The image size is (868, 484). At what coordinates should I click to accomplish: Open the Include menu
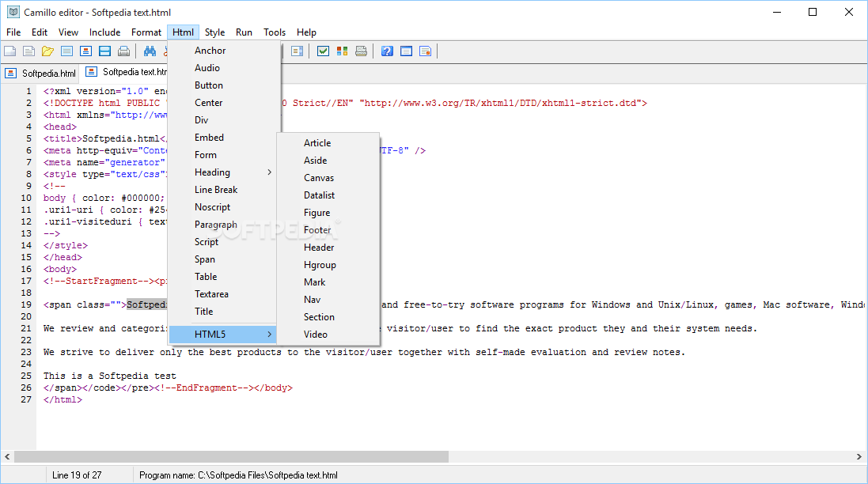104,32
